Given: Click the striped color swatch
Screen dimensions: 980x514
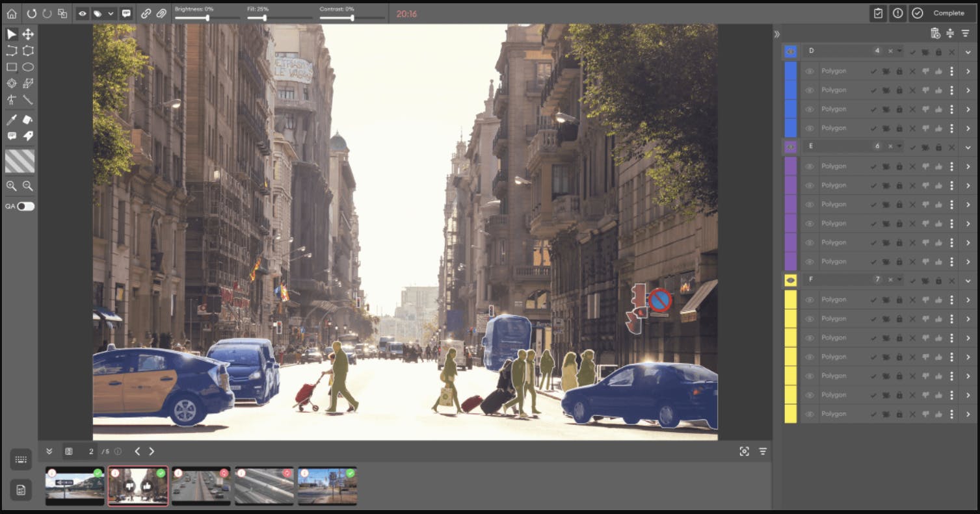Looking at the screenshot, I should click(20, 161).
